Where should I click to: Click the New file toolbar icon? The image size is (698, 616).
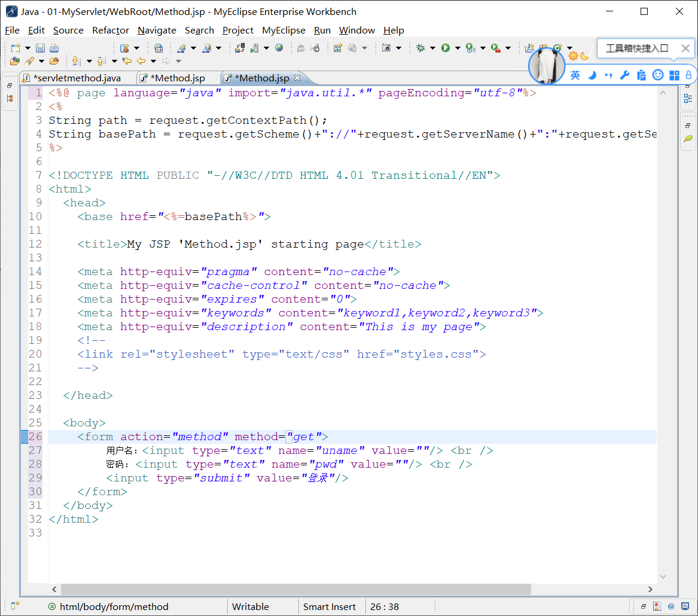[x=16, y=48]
